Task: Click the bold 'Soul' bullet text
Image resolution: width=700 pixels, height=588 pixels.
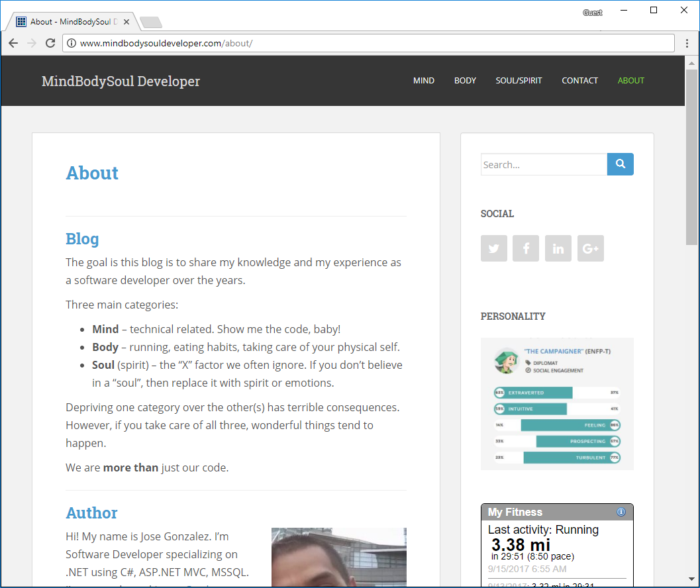Action: [103, 365]
